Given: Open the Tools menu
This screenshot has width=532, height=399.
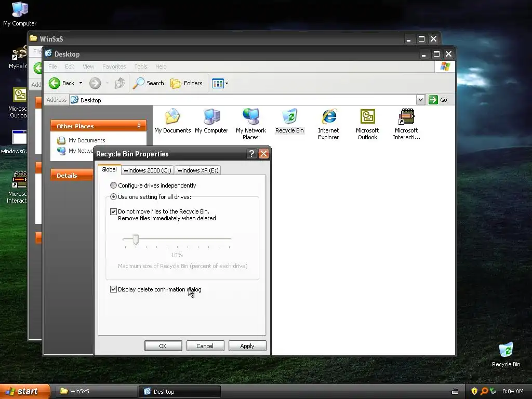Looking at the screenshot, I should [140, 66].
